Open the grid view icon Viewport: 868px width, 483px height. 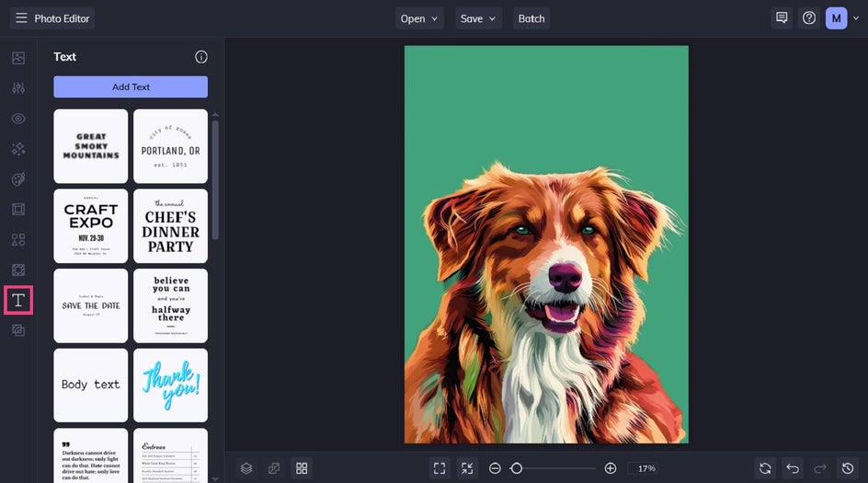click(302, 468)
